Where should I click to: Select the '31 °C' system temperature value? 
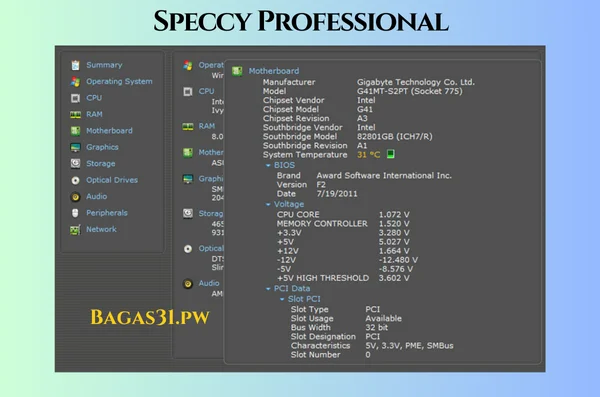tap(368, 155)
